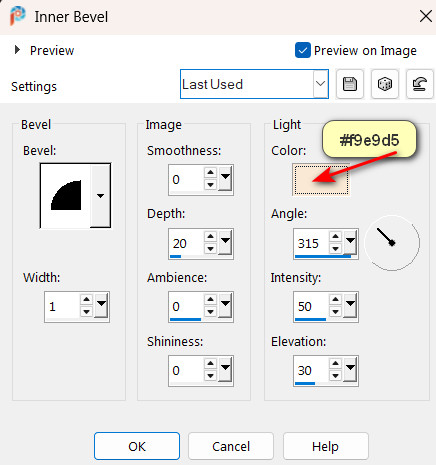Click the Save Preset floppy disk icon
The height and width of the screenshot is (465, 436).
[350, 84]
